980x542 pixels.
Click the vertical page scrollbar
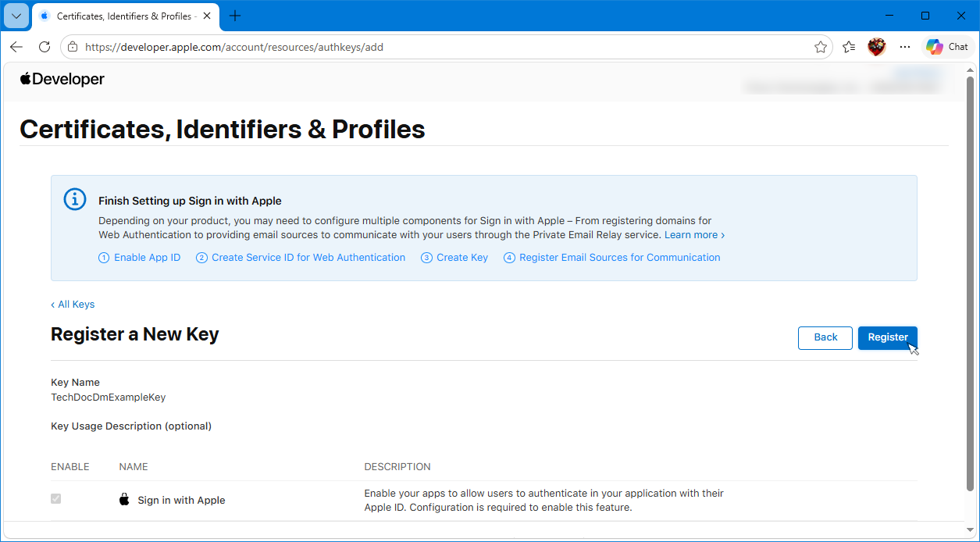pos(971,283)
